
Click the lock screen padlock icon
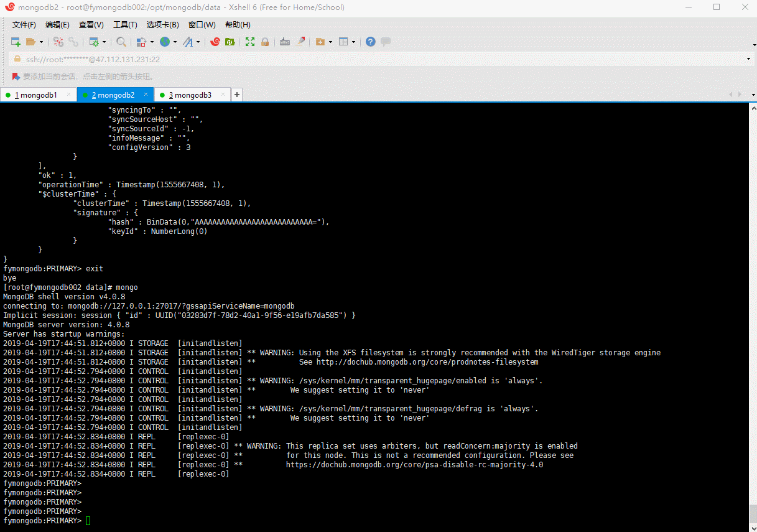point(265,42)
